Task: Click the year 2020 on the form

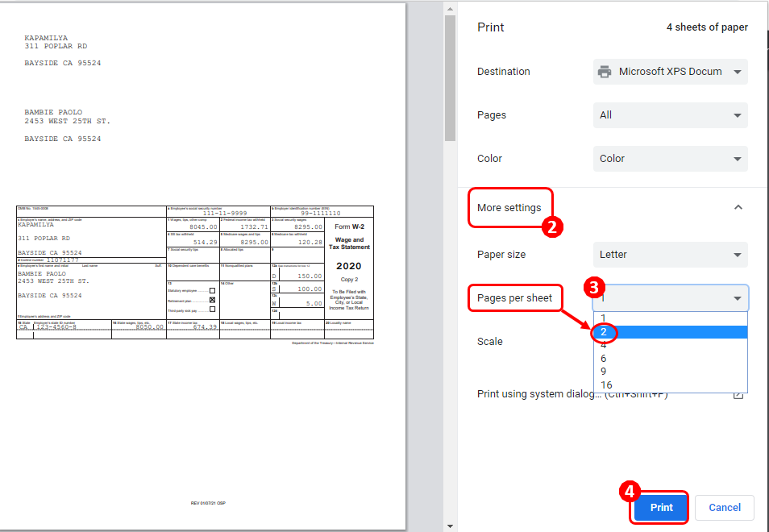Action: tap(349, 266)
